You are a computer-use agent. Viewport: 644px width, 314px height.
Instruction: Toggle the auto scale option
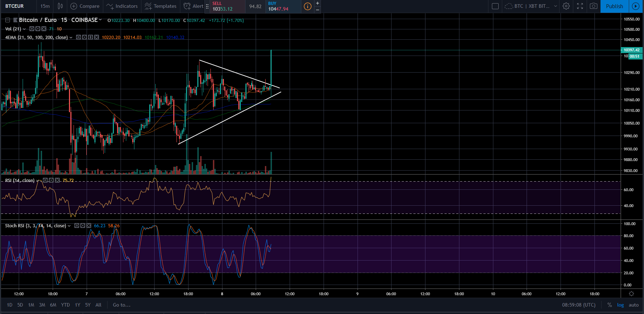point(633,305)
